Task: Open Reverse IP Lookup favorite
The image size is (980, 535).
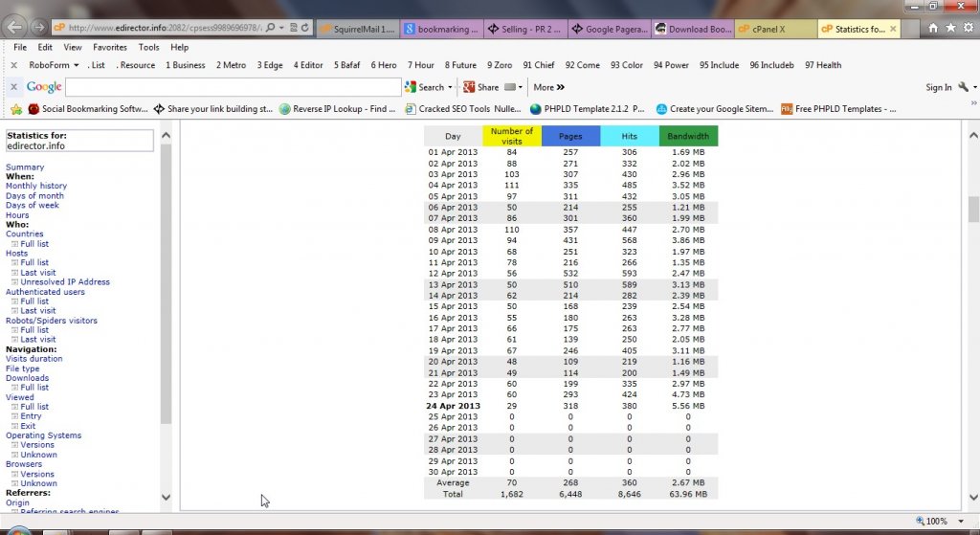Action: pyautogui.click(x=338, y=109)
